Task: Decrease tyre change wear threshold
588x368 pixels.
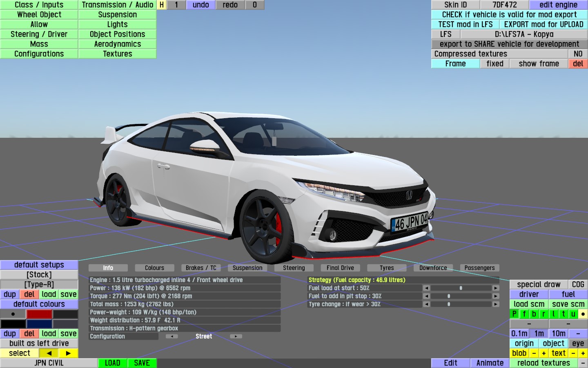Action: coord(426,304)
